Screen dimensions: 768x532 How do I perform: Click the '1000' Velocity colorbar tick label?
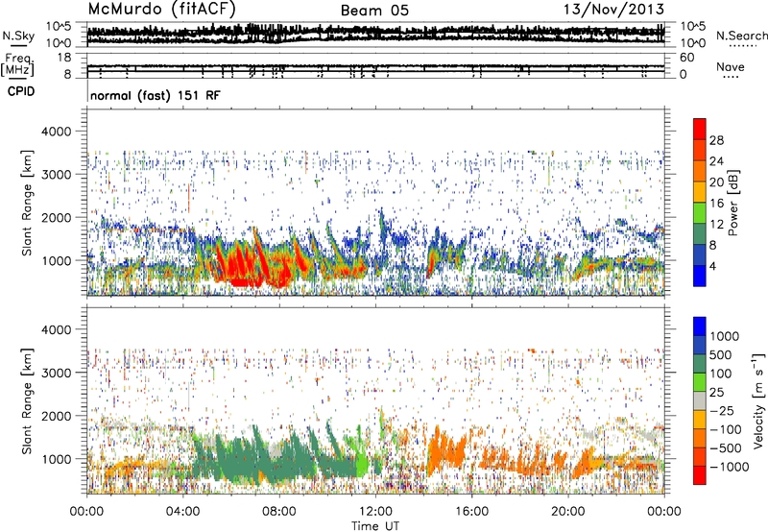coord(725,336)
